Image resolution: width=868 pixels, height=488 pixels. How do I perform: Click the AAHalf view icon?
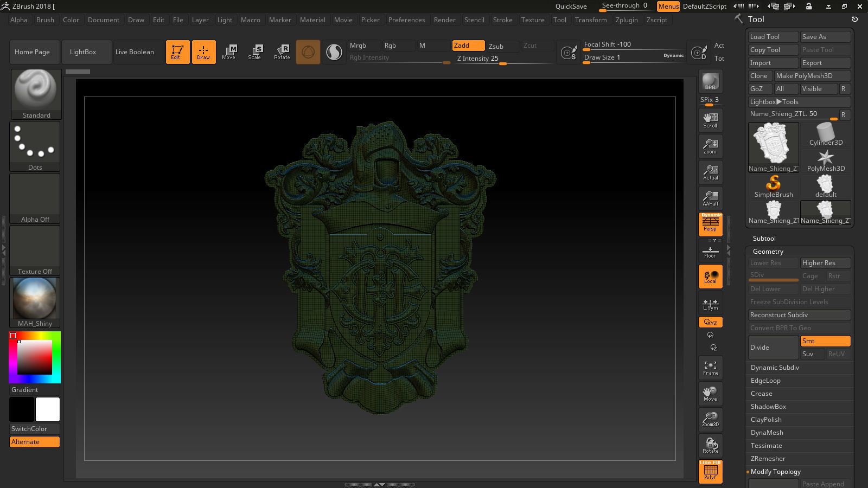click(710, 198)
